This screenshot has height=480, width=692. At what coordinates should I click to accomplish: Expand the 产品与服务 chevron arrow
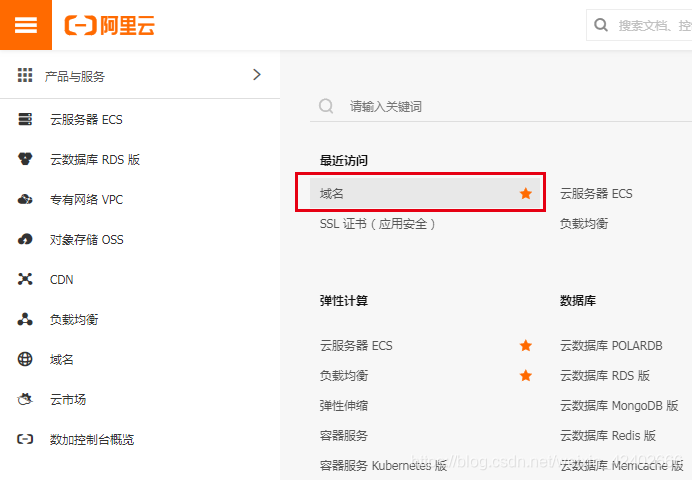[x=257, y=75]
